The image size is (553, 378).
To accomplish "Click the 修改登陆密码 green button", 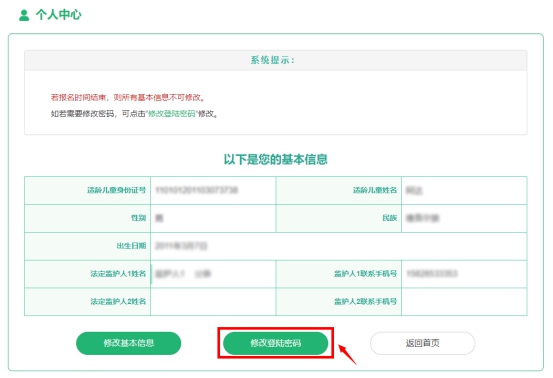I will [275, 343].
